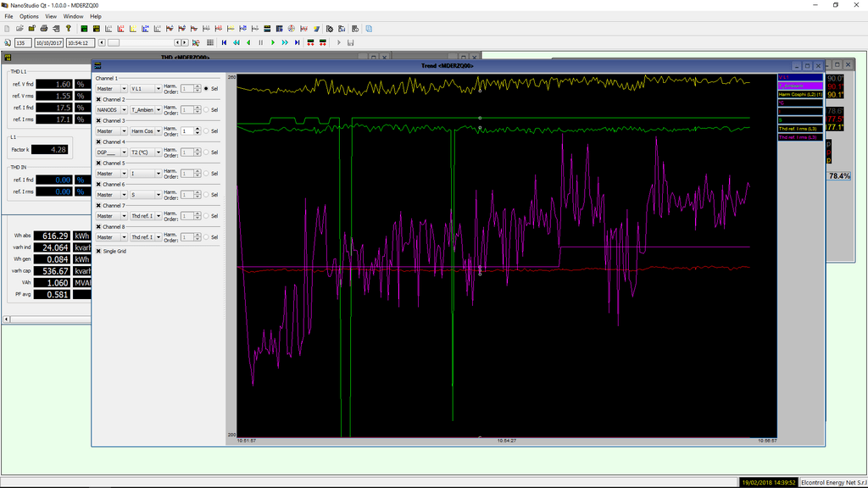Open the Channel 1 'V L1' measurement dropdown
The image size is (868, 488).
pos(145,88)
